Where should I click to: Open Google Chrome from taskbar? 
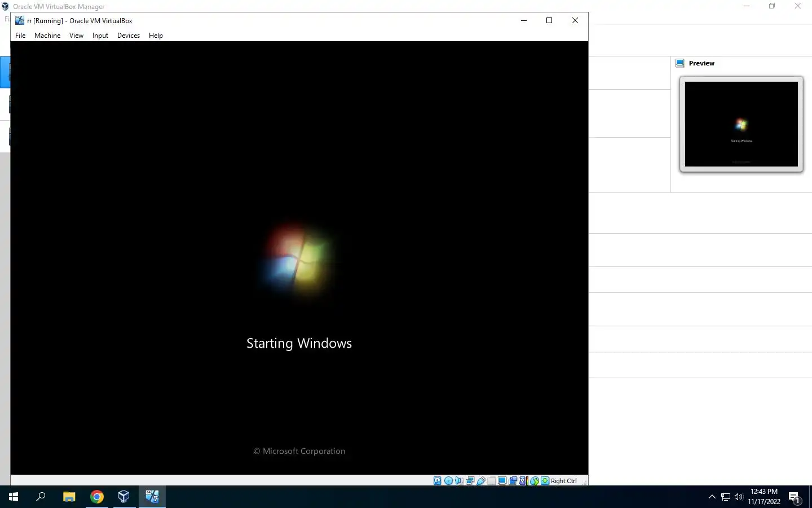tap(97, 497)
